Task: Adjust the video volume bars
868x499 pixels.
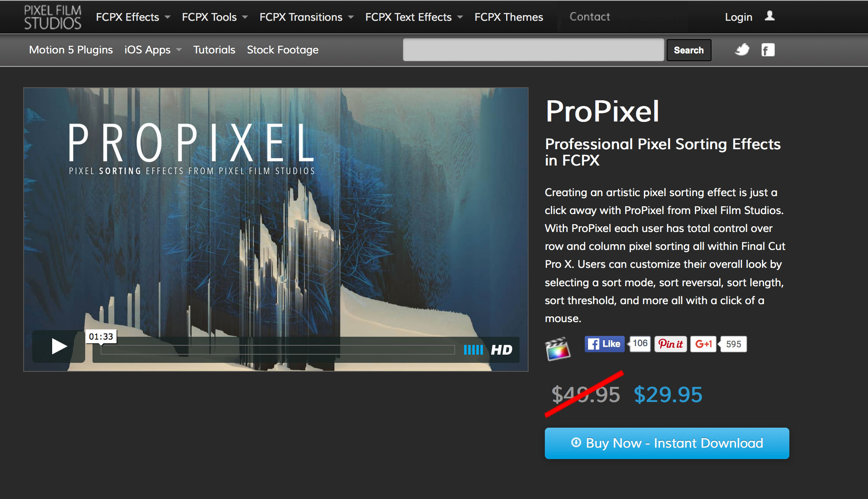Action: click(x=474, y=350)
